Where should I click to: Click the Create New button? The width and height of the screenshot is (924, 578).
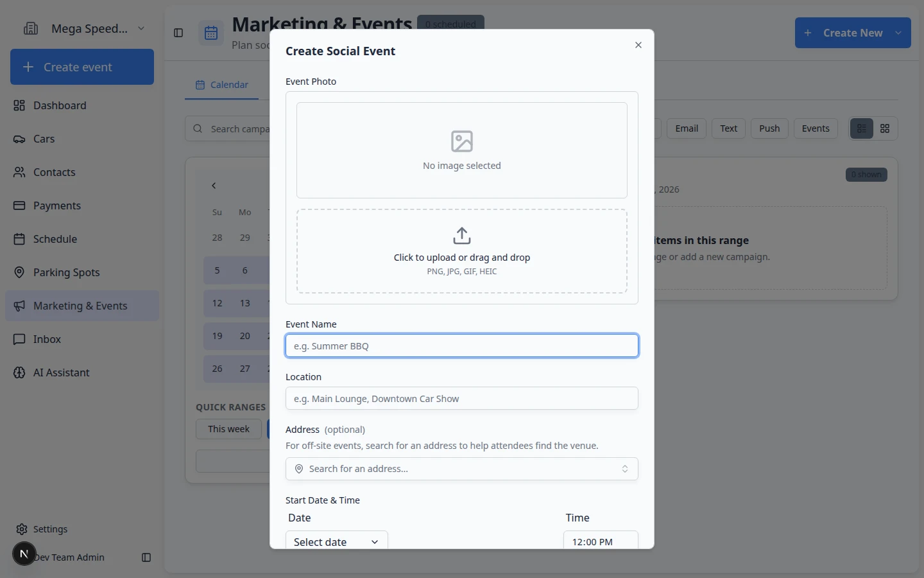tap(853, 33)
